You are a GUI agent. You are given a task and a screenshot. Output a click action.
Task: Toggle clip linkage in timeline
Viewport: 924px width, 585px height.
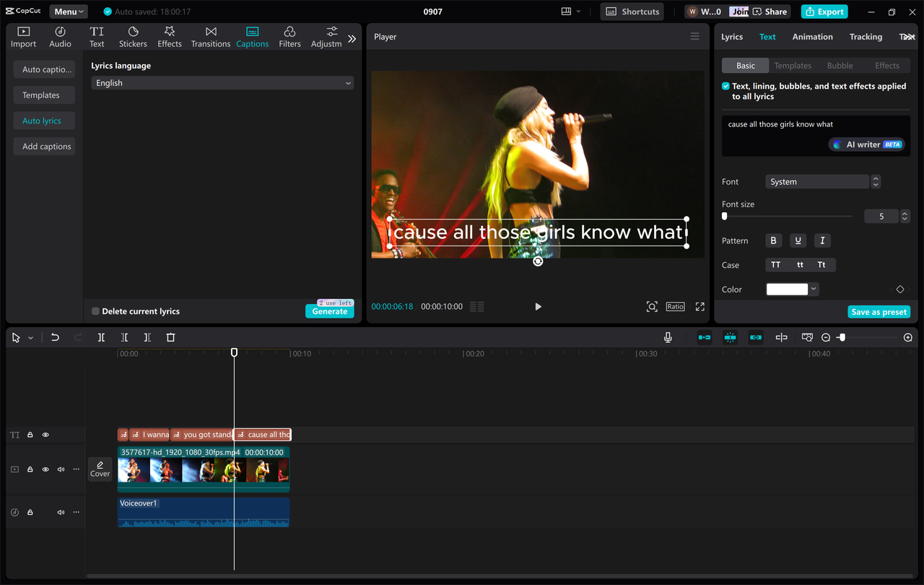pos(756,337)
